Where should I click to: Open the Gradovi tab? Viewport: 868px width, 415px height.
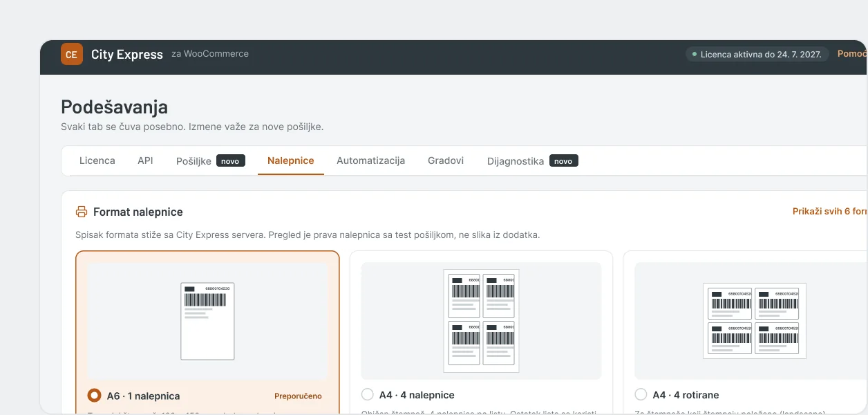point(446,160)
